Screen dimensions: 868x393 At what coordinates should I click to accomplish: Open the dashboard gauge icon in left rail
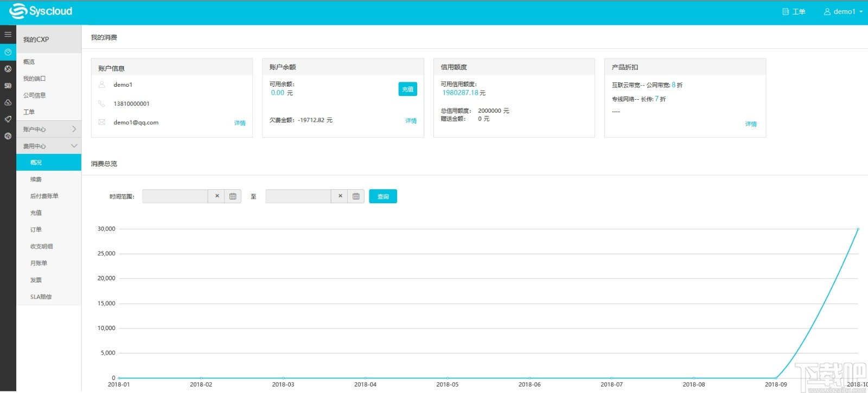point(8,52)
